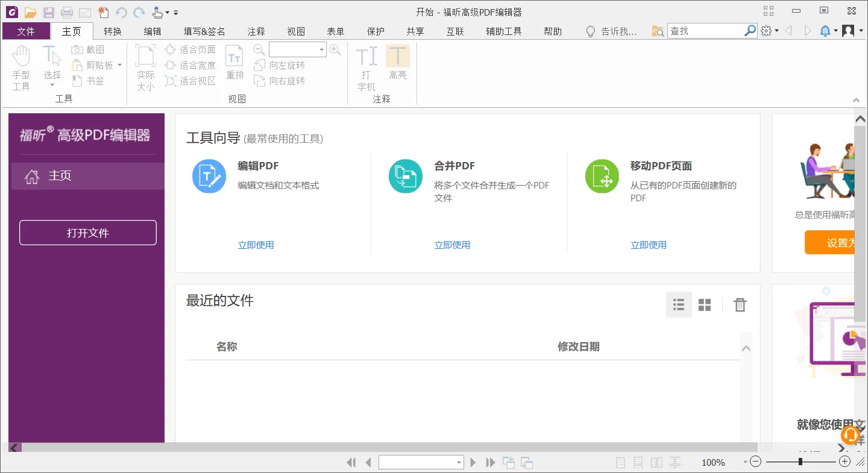Click the create new PDF starburst icon
This screenshot has width=868, height=473.
(x=103, y=12)
